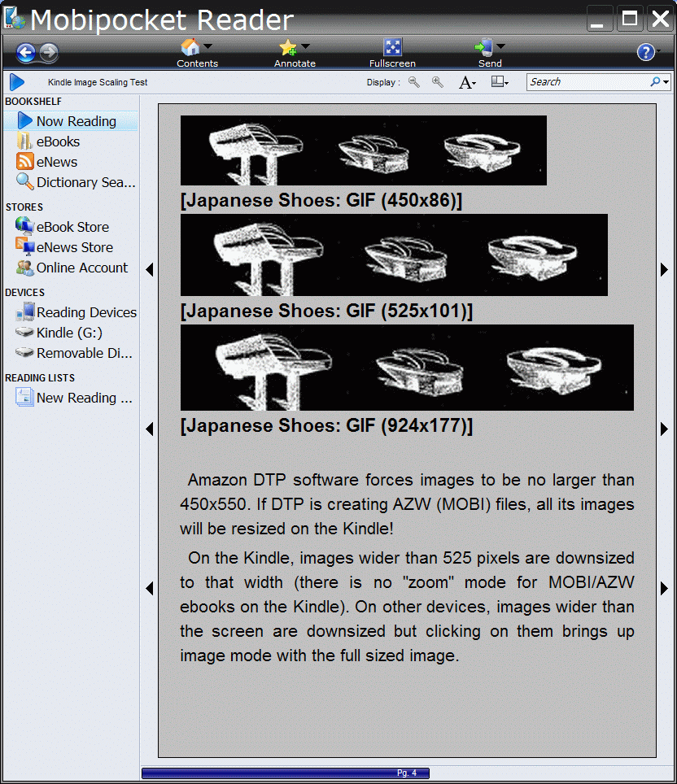Image resolution: width=677 pixels, height=784 pixels.
Task: Select Now Reading in Bookshelf
Action: 71,121
